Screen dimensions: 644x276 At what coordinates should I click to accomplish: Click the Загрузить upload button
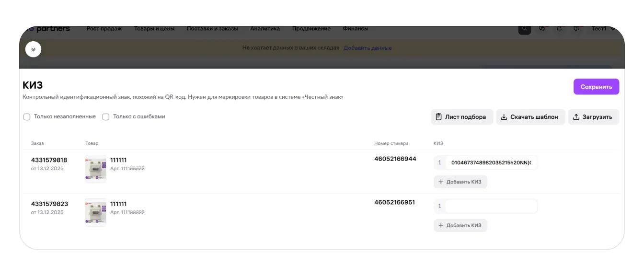[593, 117]
